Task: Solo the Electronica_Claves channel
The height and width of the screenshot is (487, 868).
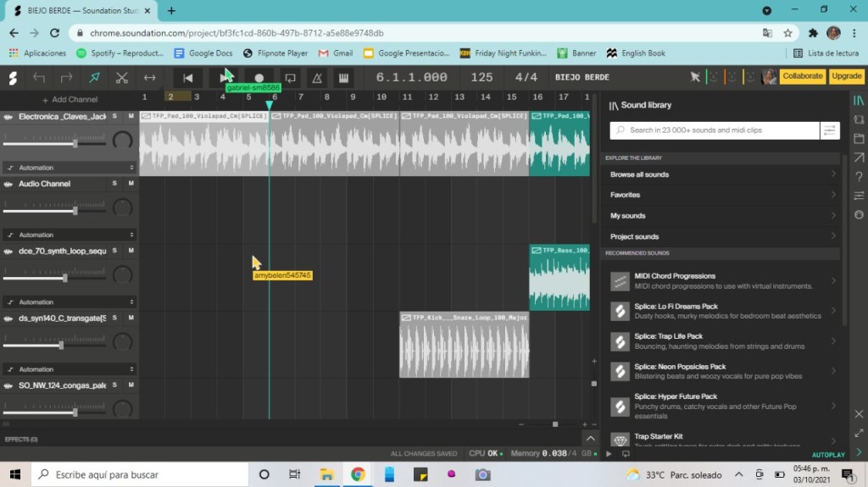Action: click(114, 116)
